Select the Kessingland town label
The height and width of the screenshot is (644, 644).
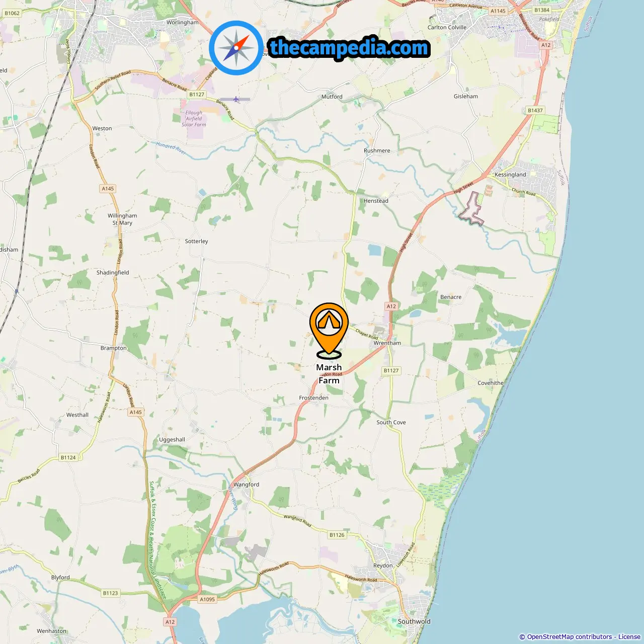pyautogui.click(x=510, y=175)
